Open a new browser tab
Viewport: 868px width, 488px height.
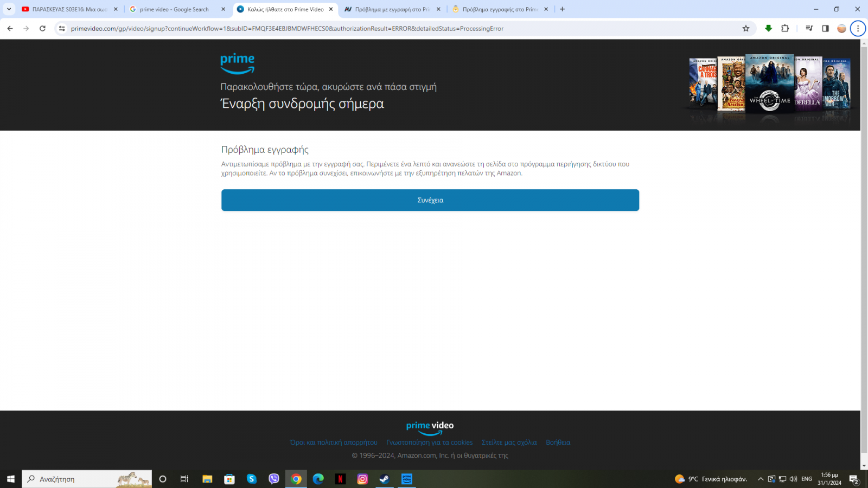(562, 9)
